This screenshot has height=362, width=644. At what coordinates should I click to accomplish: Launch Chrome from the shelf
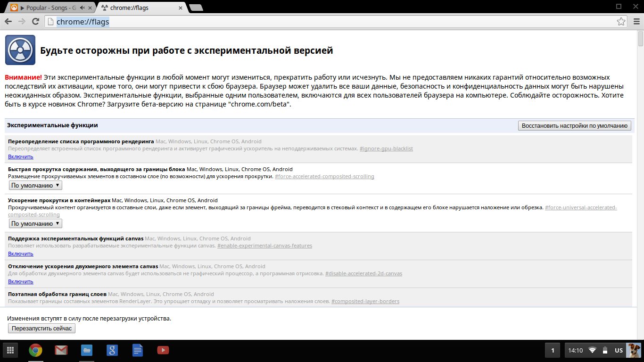click(35, 350)
